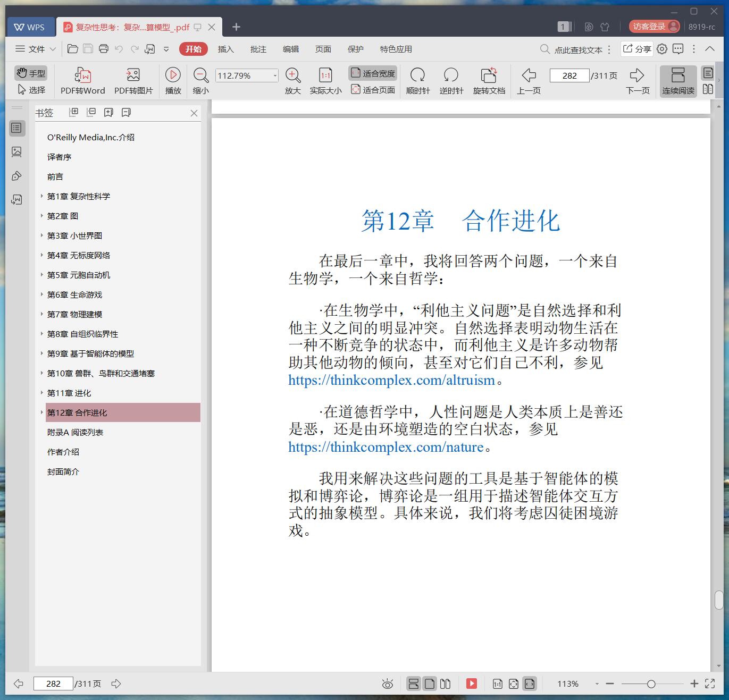The width and height of the screenshot is (729, 700).
Task: Enter fullscreen mode icon
Action: point(710,684)
